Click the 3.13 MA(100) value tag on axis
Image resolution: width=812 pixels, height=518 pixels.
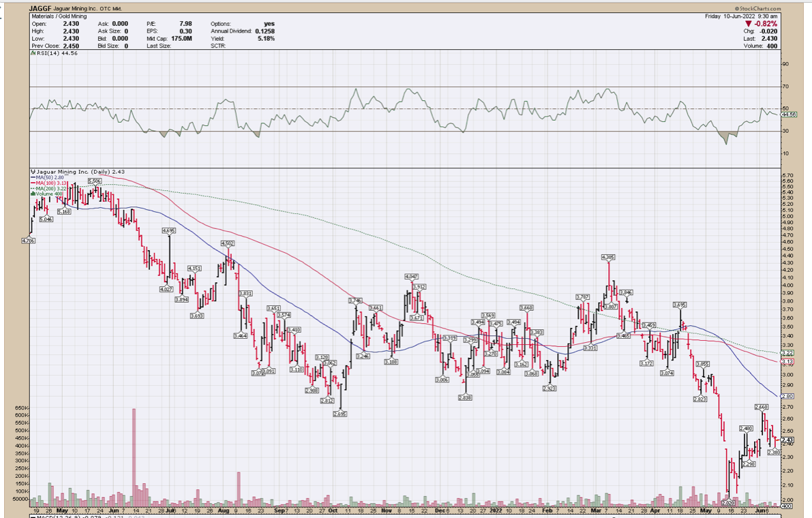[x=787, y=362]
